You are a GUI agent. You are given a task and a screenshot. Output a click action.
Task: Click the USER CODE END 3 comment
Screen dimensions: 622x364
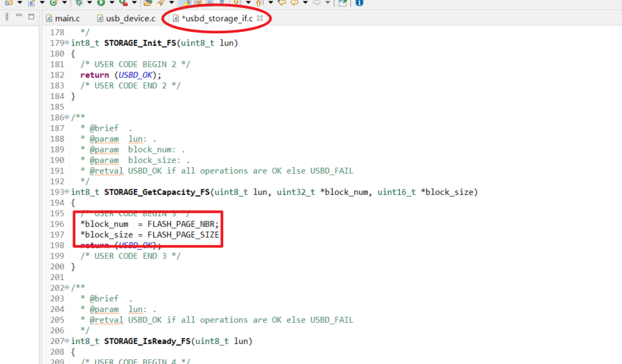click(131, 256)
